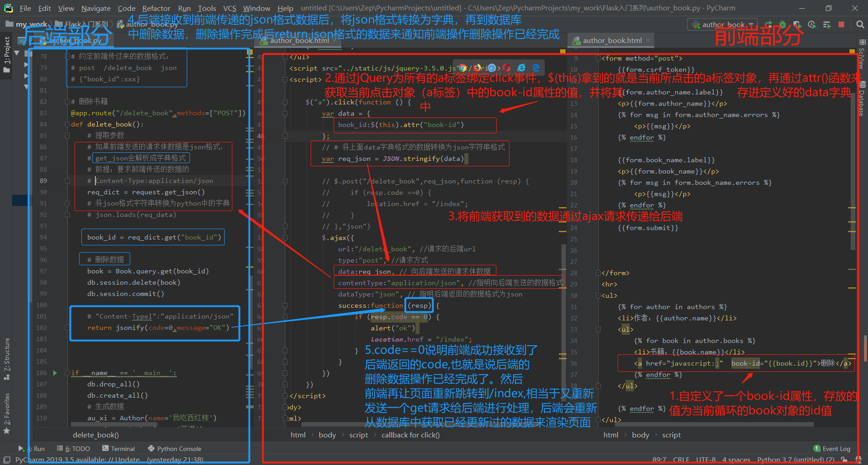
Task: Click delete_book() breadcrumb in left editor
Action: coord(96,435)
